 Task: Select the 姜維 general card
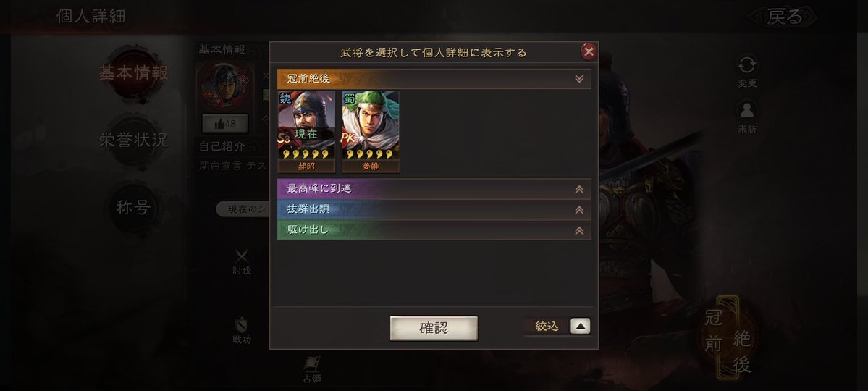371,132
